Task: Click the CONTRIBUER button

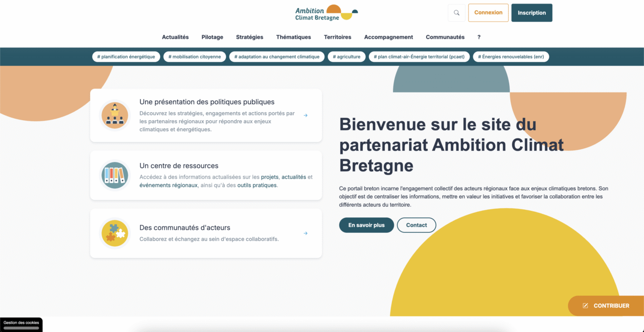Action: (606, 306)
